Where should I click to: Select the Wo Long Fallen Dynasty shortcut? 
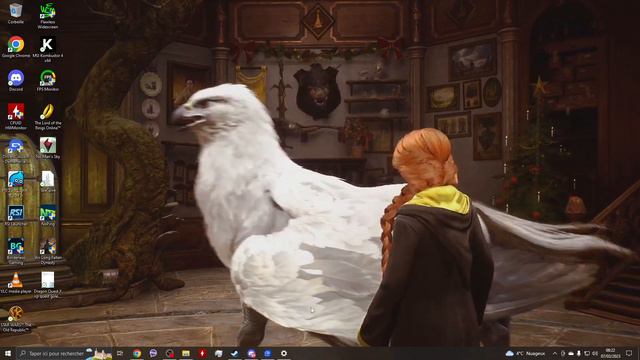pos(48,251)
